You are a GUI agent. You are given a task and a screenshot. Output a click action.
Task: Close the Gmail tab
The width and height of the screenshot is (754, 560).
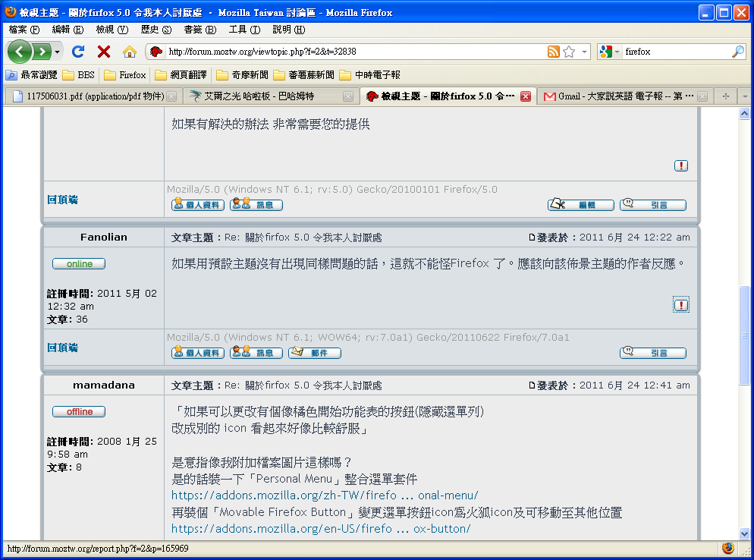[x=702, y=96]
